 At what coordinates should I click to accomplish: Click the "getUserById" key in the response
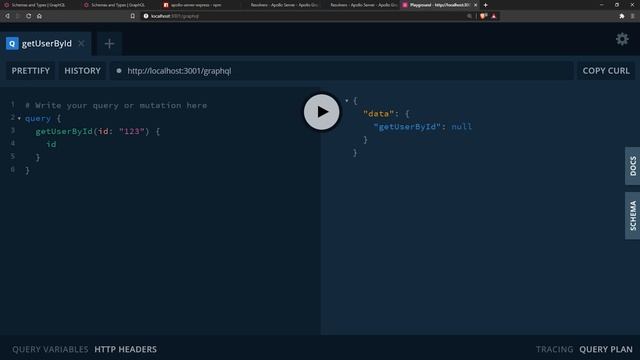click(x=407, y=127)
